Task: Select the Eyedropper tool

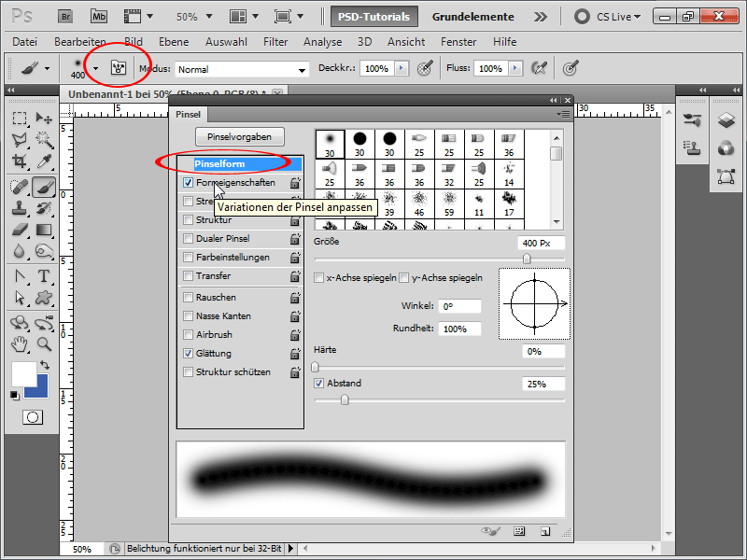Action: pos(44,161)
